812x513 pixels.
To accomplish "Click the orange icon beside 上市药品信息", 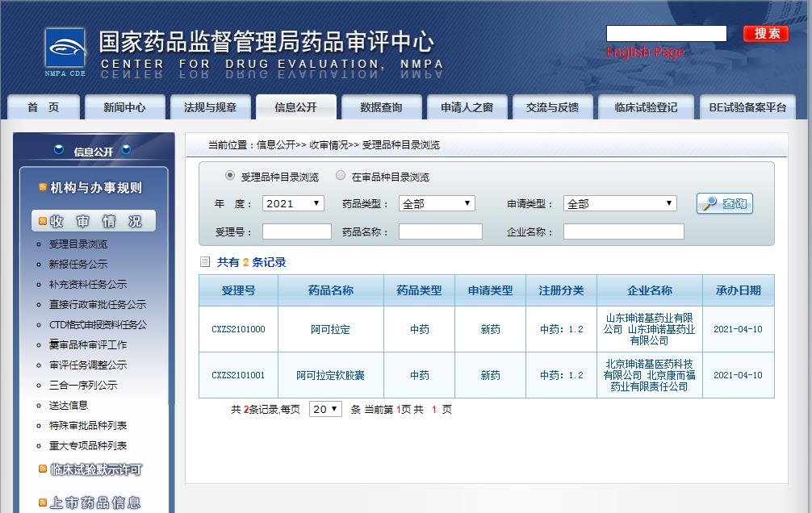I will [43, 503].
